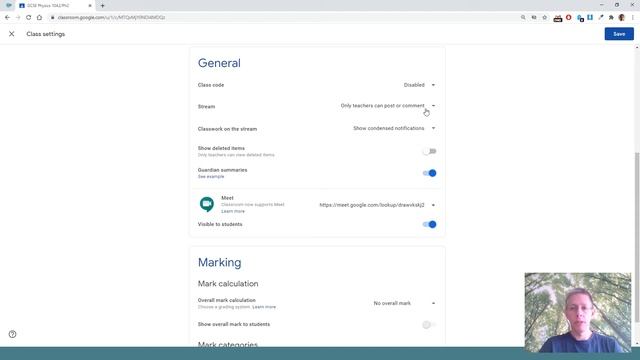This screenshot has width=640, height=360.
Task: Click the webcam video thumbnail
Action: click(578, 312)
